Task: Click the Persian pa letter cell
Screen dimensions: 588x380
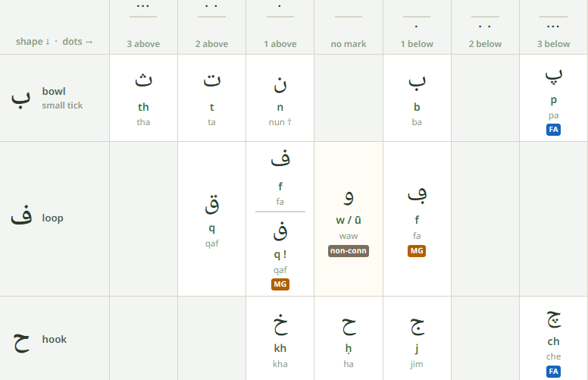Action: tap(553, 98)
